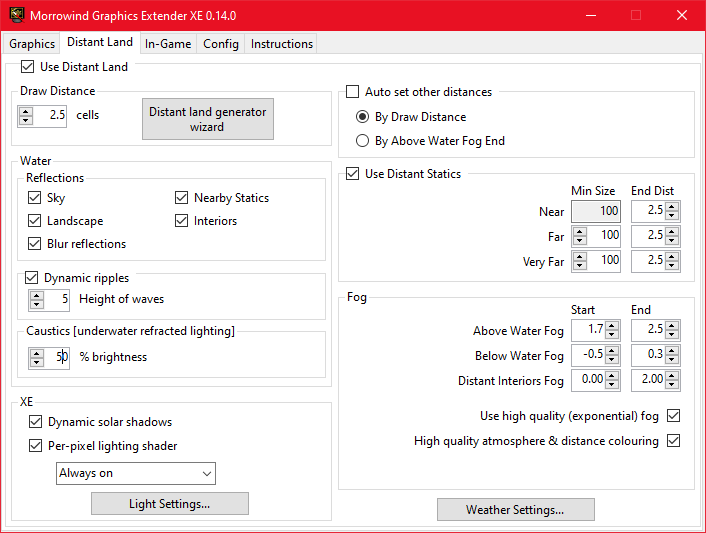Toggle Blur reflections checkbox

tap(34, 244)
